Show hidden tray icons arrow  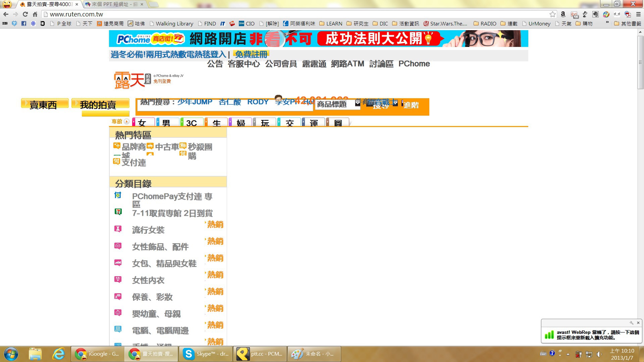(568, 354)
